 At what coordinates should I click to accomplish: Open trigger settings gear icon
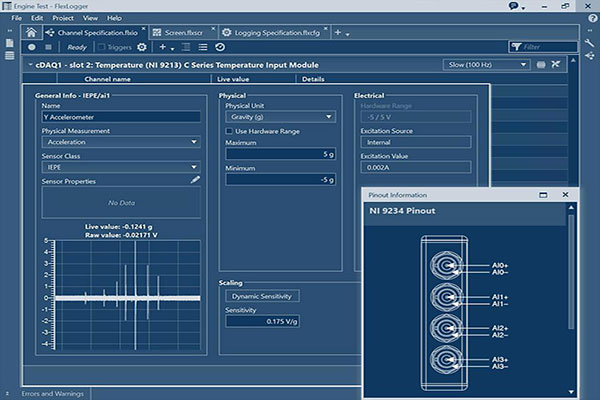click(142, 47)
